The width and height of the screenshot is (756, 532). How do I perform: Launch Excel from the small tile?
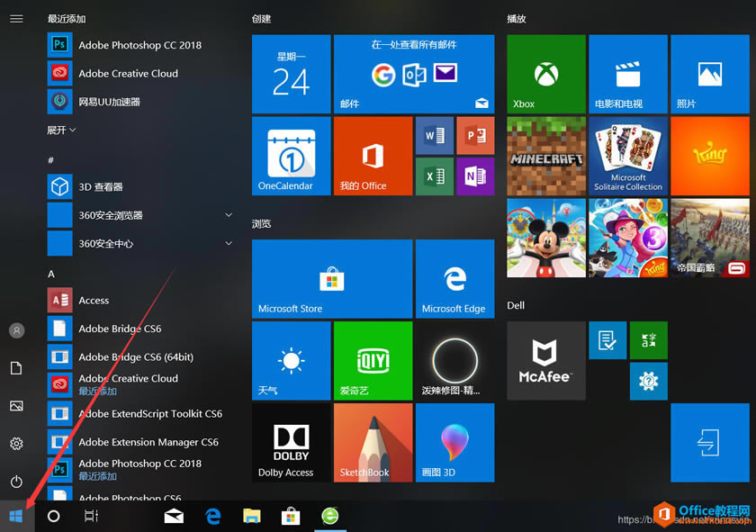click(x=435, y=176)
